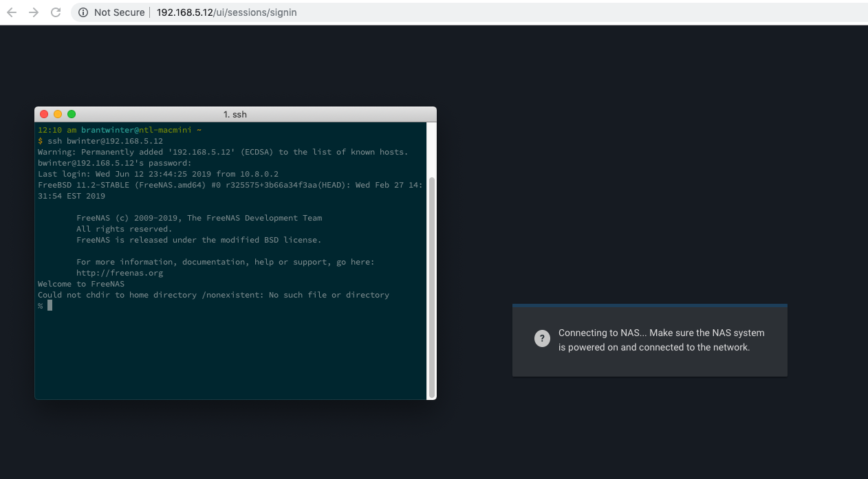Click the 'Connecting to NAS...' message text

coord(661,339)
